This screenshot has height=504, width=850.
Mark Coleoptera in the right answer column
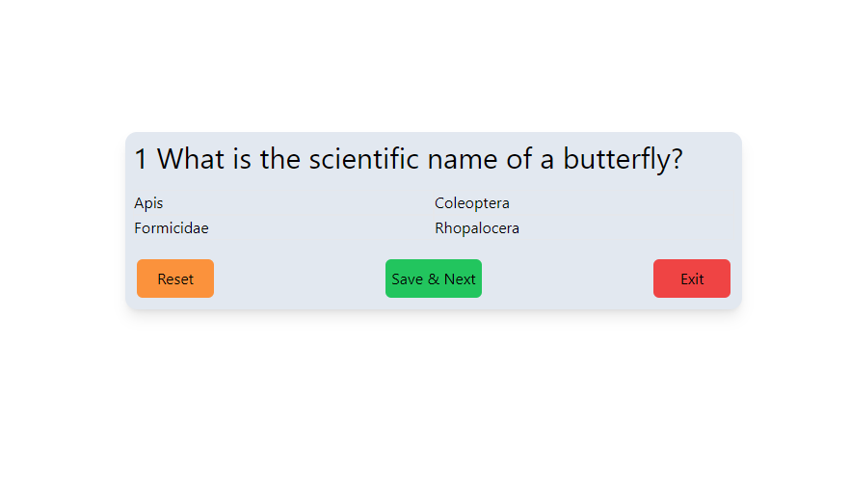click(x=471, y=203)
